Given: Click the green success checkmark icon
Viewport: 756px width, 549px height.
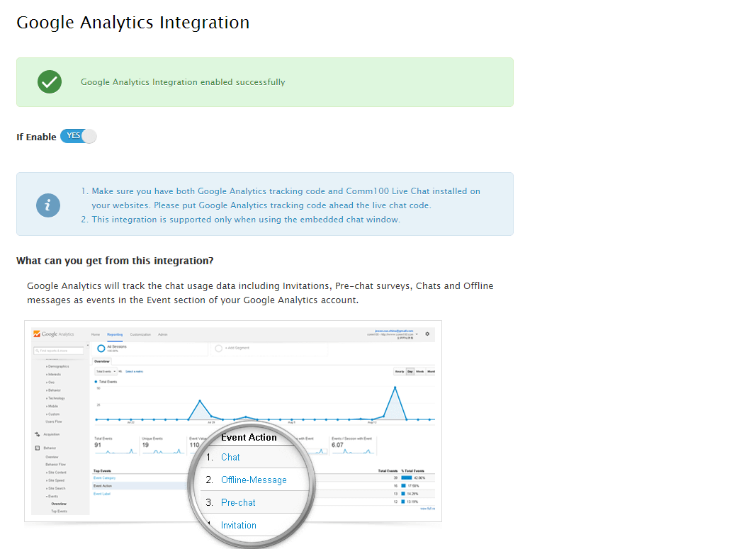Looking at the screenshot, I should (50, 82).
